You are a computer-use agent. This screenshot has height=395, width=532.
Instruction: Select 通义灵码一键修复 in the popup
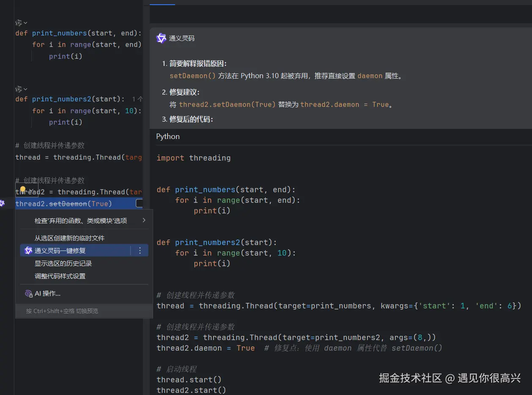75,251
